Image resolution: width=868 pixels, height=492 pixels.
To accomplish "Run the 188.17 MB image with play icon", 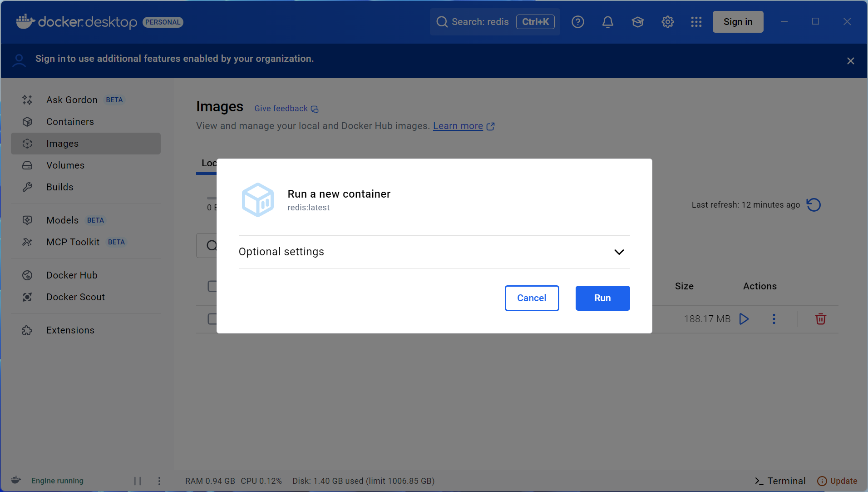I will 744,319.
